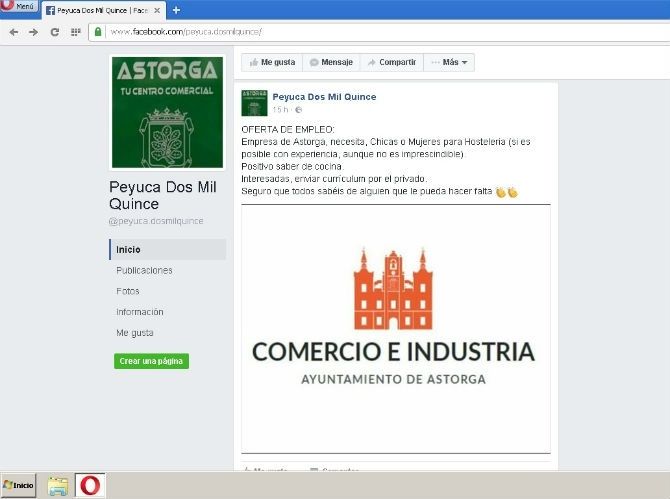This screenshot has height=499, width=670.
Task: Expand the Más dropdown
Action: coord(449,62)
